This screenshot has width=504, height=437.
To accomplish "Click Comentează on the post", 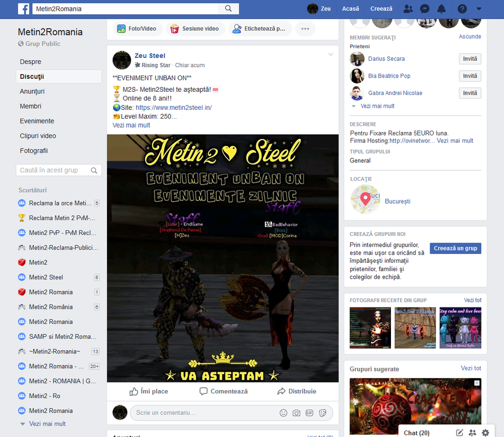I will point(224,391).
